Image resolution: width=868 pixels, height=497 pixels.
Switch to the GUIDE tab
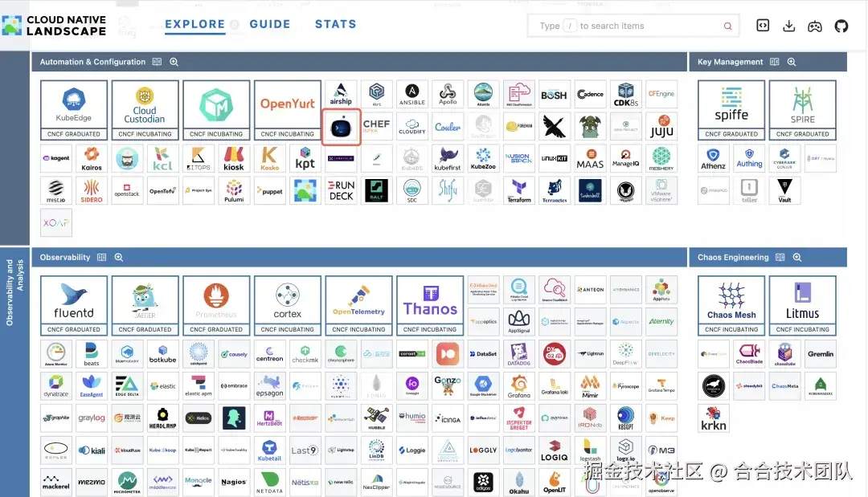tap(270, 24)
